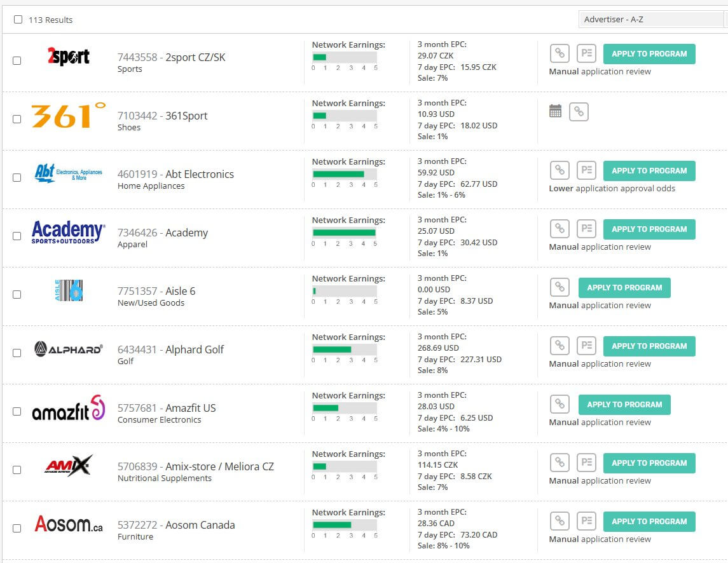Viewport: 728px width, 563px height.
Task: Click the link icon for Academy
Action: tap(560, 229)
